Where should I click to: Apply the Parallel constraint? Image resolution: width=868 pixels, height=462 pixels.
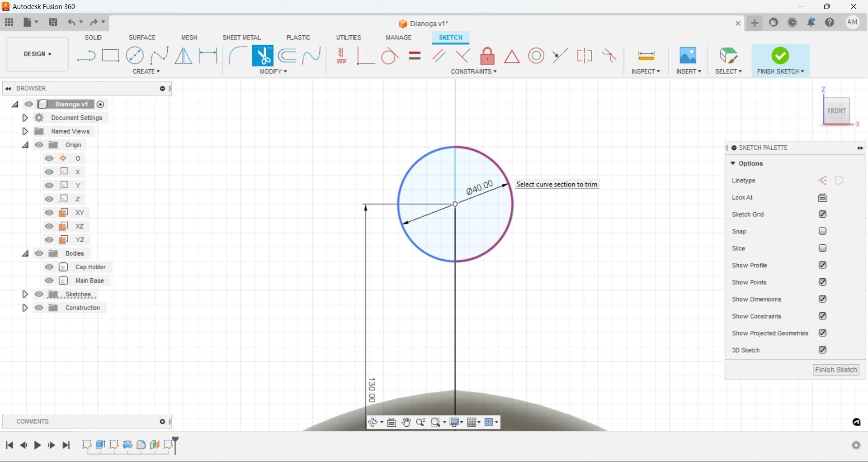tap(439, 56)
